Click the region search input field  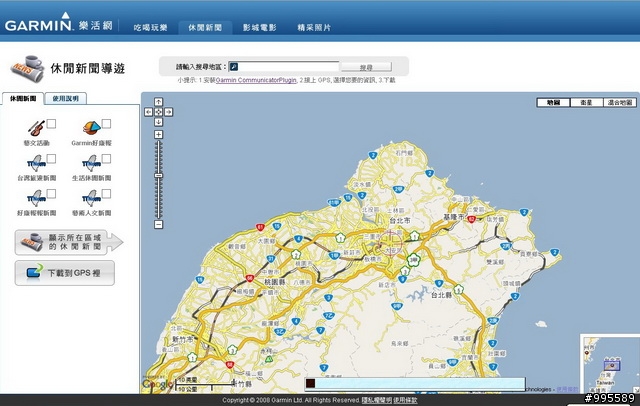pos(284,67)
